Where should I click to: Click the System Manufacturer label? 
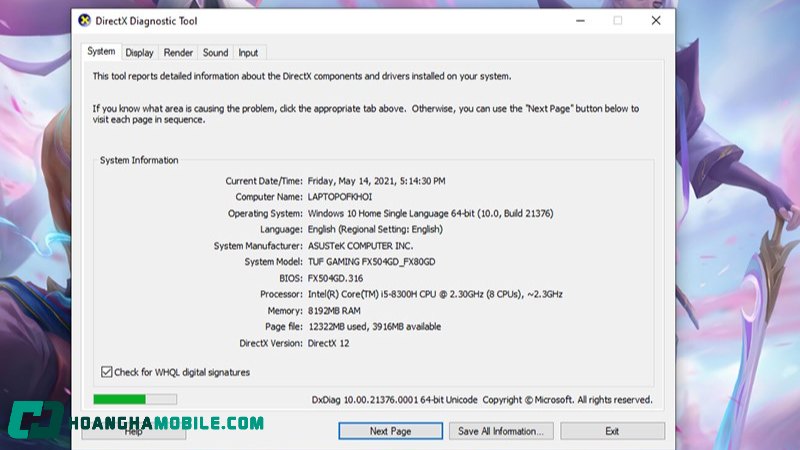click(x=258, y=246)
